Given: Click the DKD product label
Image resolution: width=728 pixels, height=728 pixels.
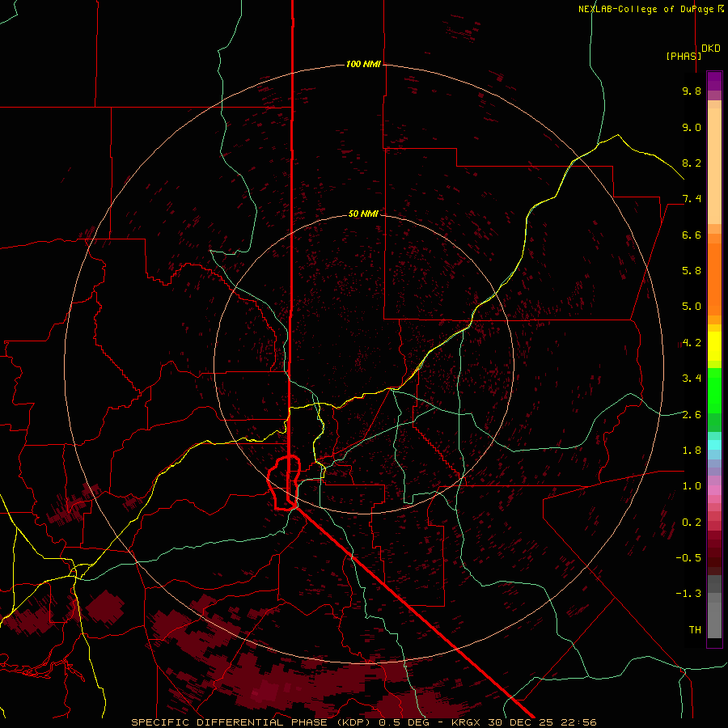Looking at the screenshot, I should click(x=711, y=49).
